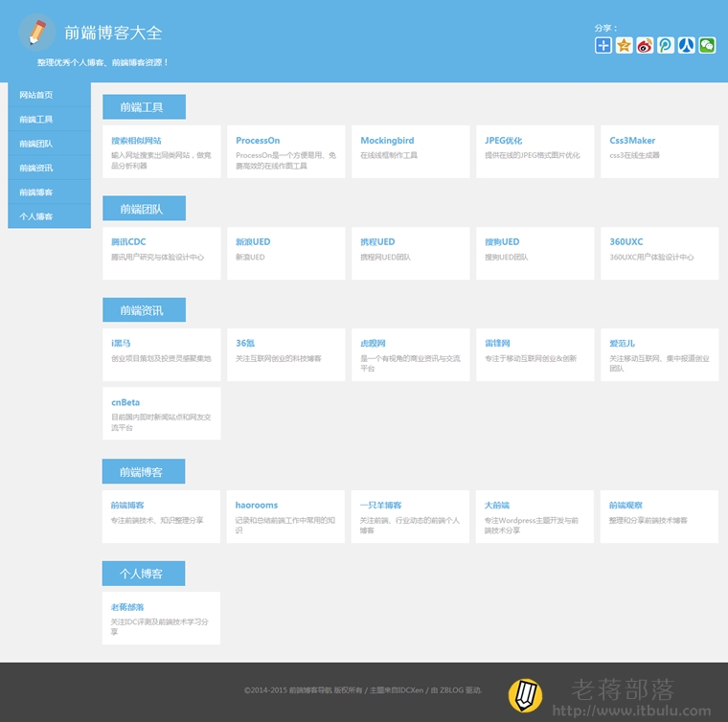Viewport: 728px width, 722px height.
Task: Click the 前端博客 section header in content
Action: 144,471
